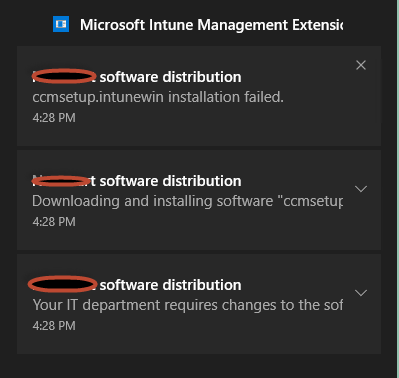399x378 pixels.
Task: Click redacted name in third notification
Action: click(62, 284)
